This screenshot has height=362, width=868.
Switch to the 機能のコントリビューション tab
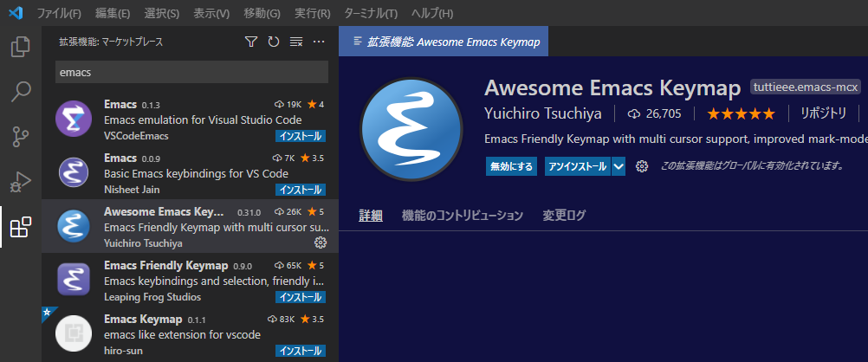pos(463,216)
